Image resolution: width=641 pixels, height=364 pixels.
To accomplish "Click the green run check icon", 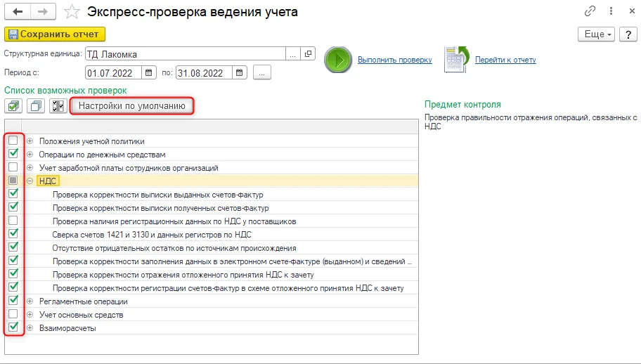I will pyautogui.click(x=338, y=60).
